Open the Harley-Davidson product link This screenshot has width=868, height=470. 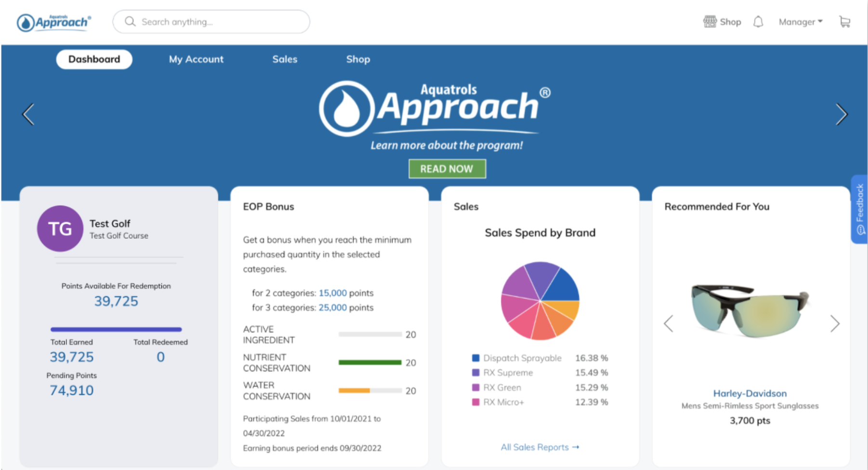(750, 393)
